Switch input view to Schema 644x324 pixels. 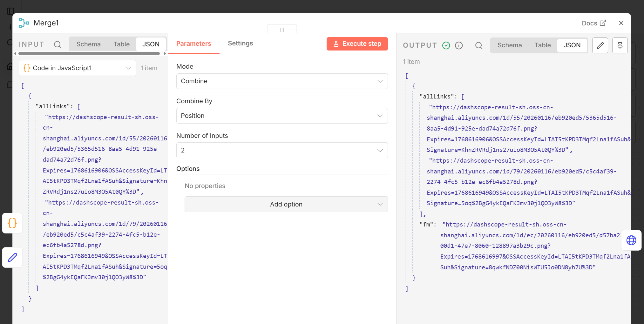point(88,44)
